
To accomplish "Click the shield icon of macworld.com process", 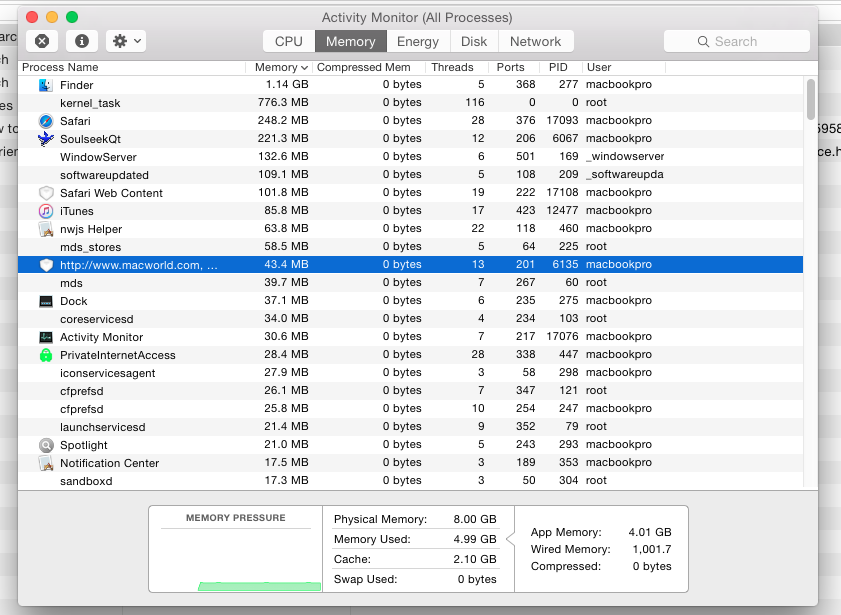I will point(46,265).
